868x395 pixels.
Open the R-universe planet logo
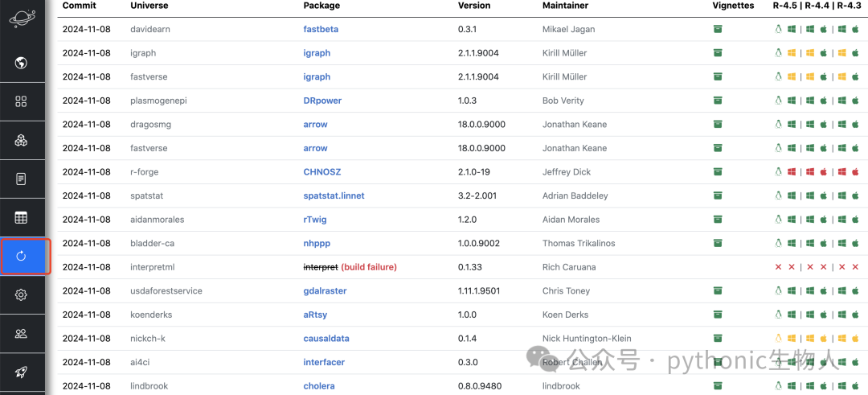[21, 19]
